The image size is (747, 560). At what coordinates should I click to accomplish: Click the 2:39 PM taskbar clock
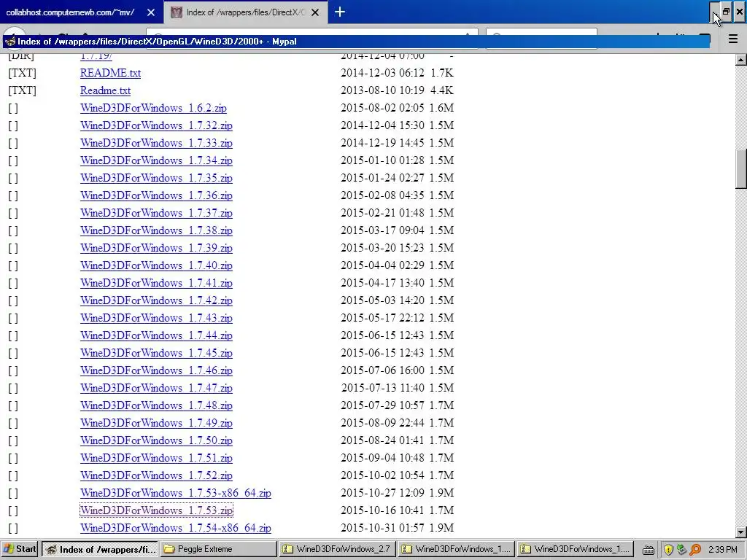click(723, 550)
